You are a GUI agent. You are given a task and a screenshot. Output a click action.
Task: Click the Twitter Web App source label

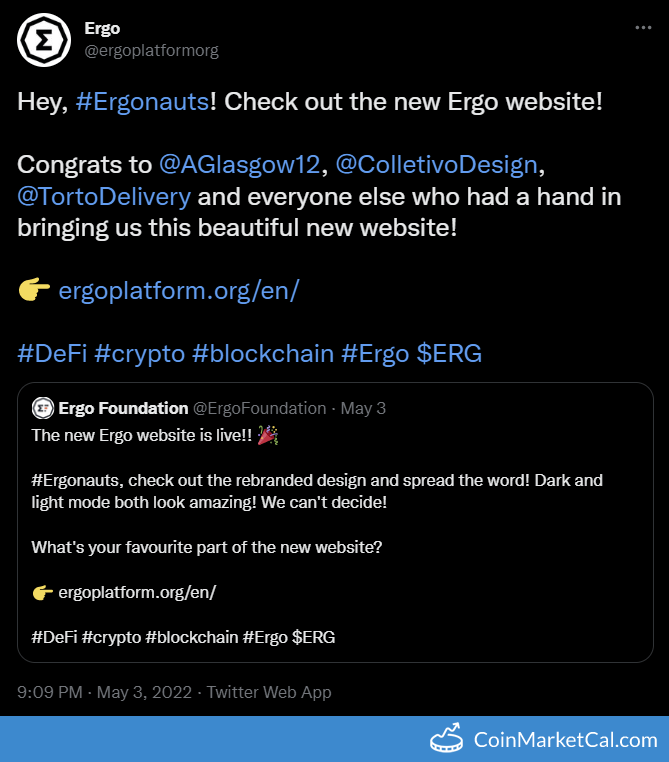coord(267,691)
